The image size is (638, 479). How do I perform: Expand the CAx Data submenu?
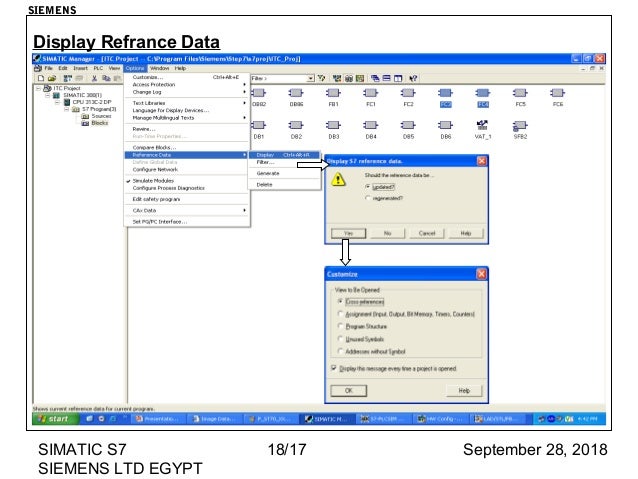pos(187,210)
